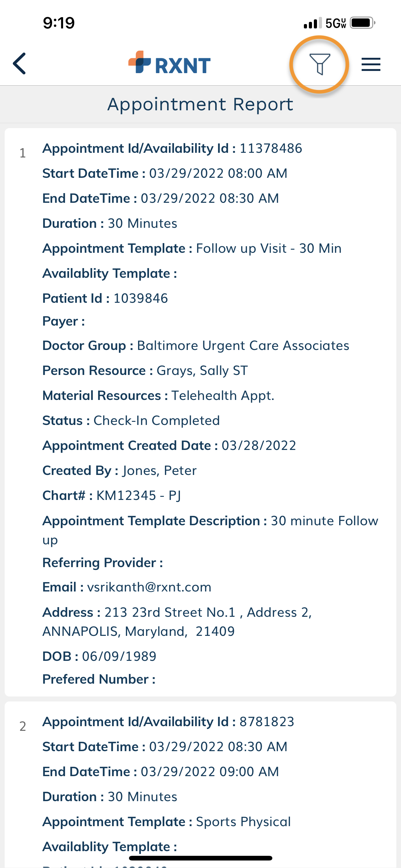Tap the battery status icon
401x868 pixels.
click(x=362, y=23)
